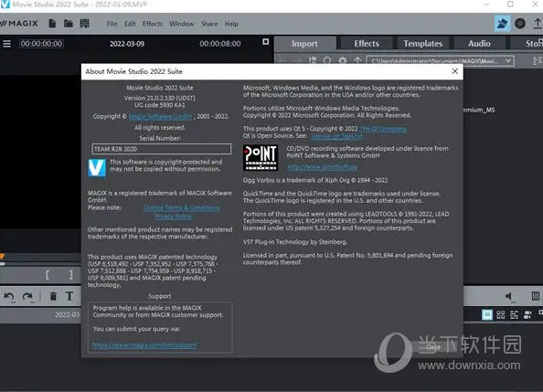
Task: Click the Serial Number field TEAM R2R 2020
Action: click(x=162, y=149)
